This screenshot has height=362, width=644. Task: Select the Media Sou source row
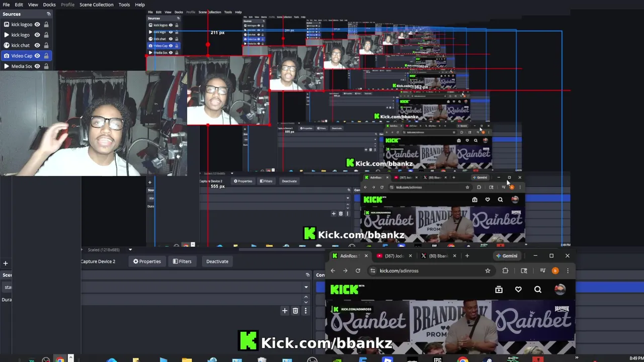pos(26,66)
